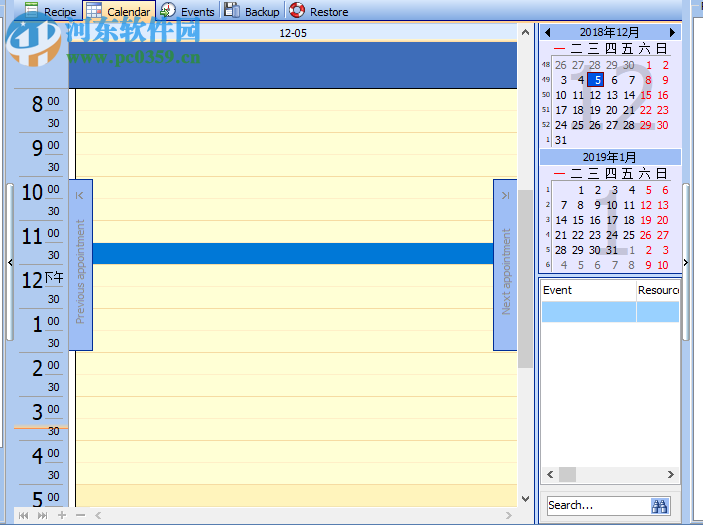Click the Backup floppy disk icon
The width and height of the screenshot is (703, 526).
click(x=232, y=10)
